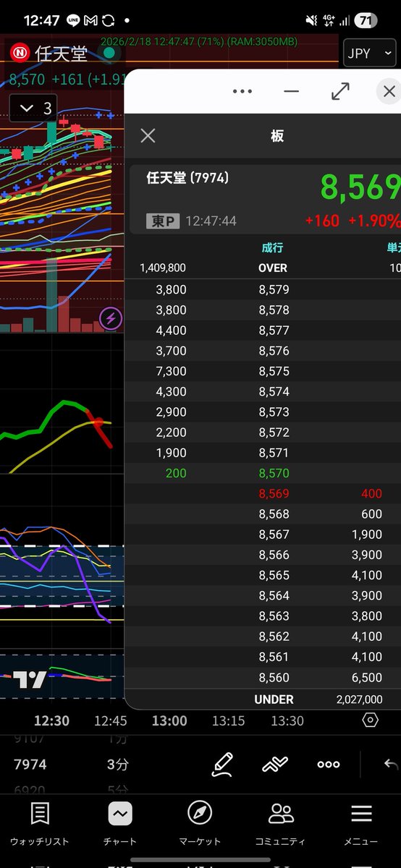This screenshot has height=868, width=401.
Task: Select ask price 8,579
Action: click(274, 289)
